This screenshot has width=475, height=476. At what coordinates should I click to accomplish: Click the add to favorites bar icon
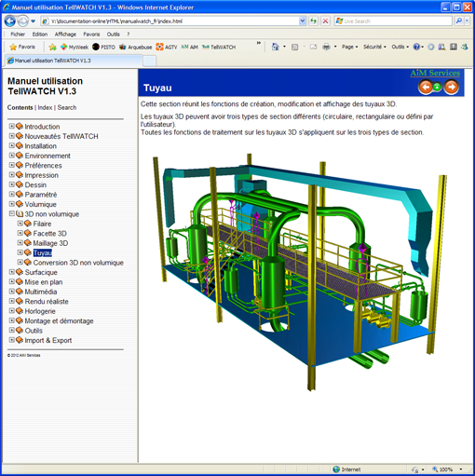click(52, 47)
